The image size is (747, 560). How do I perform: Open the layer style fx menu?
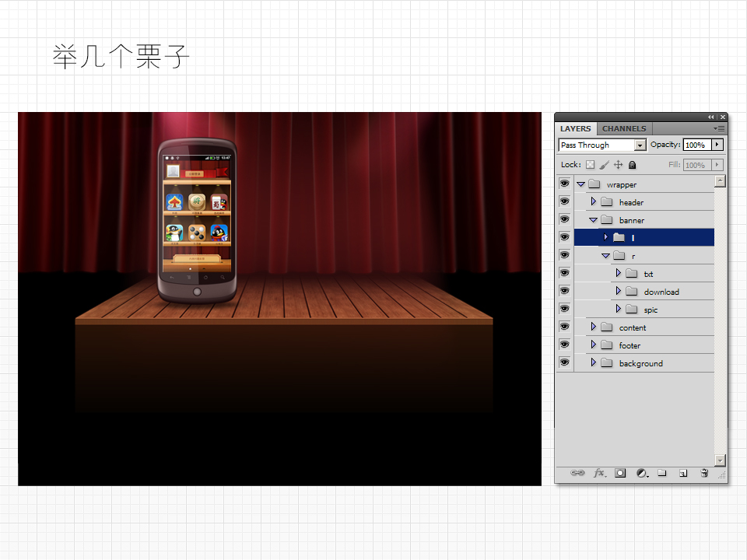599,473
